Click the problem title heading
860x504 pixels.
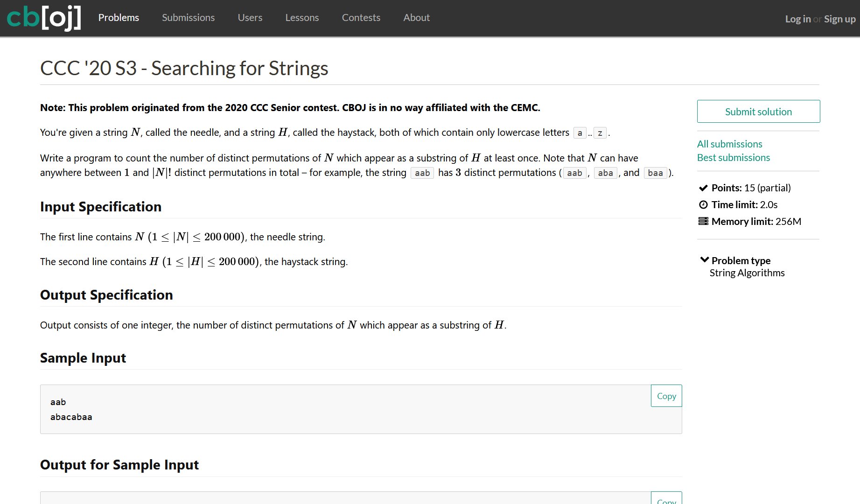(184, 68)
